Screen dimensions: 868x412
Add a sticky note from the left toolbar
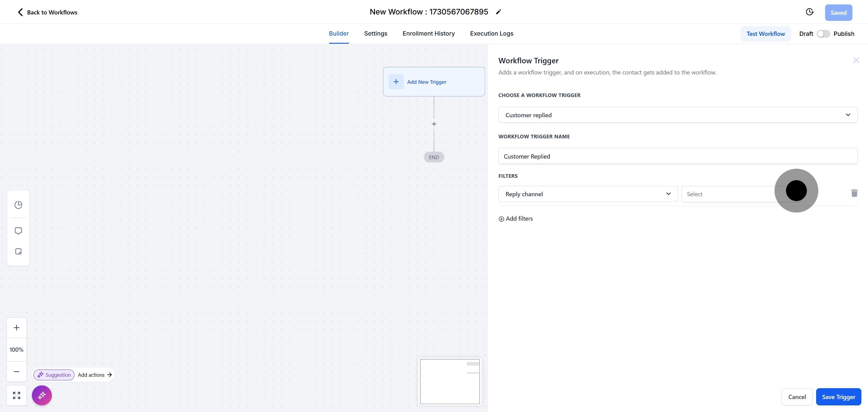[x=18, y=251]
